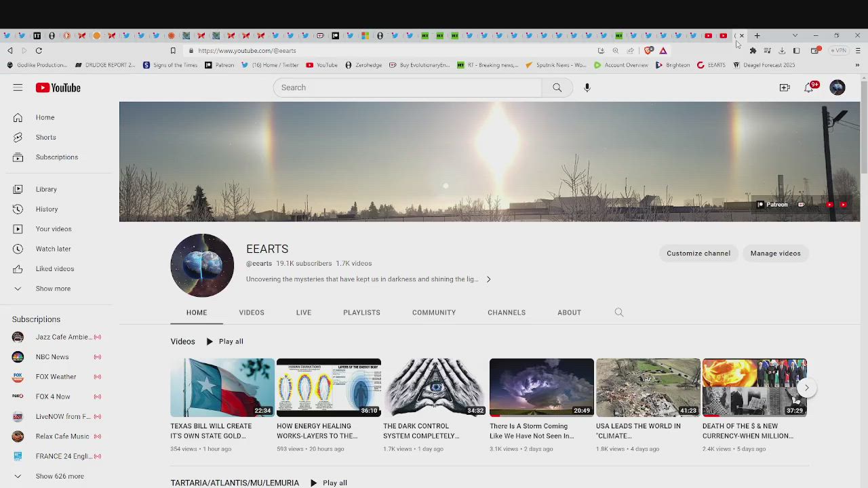Switch to the VIDEOS tab

point(252,312)
